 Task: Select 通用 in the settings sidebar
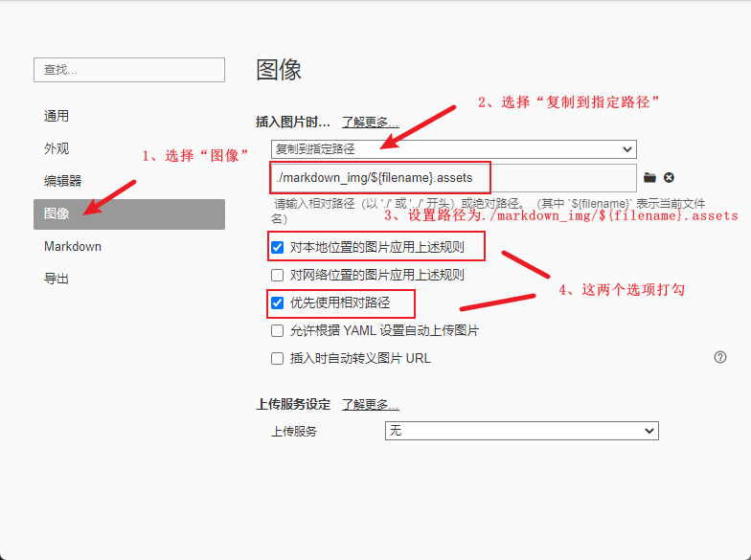[x=129, y=116]
